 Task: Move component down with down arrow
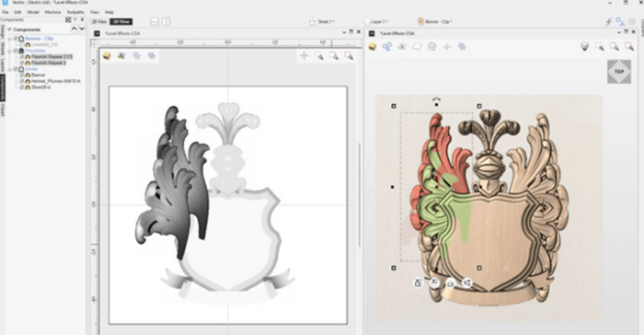(82, 29)
